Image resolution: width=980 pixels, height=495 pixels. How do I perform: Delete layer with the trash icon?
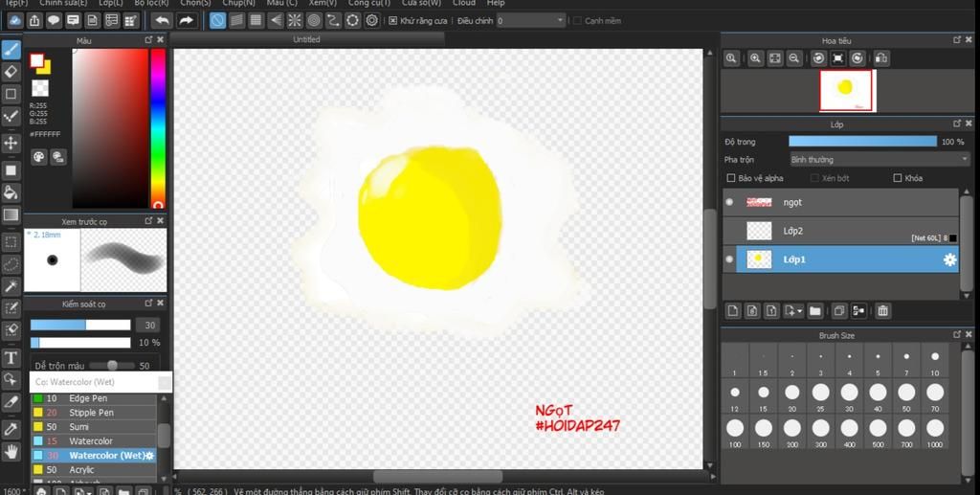pyautogui.click(x=882, y=310)
